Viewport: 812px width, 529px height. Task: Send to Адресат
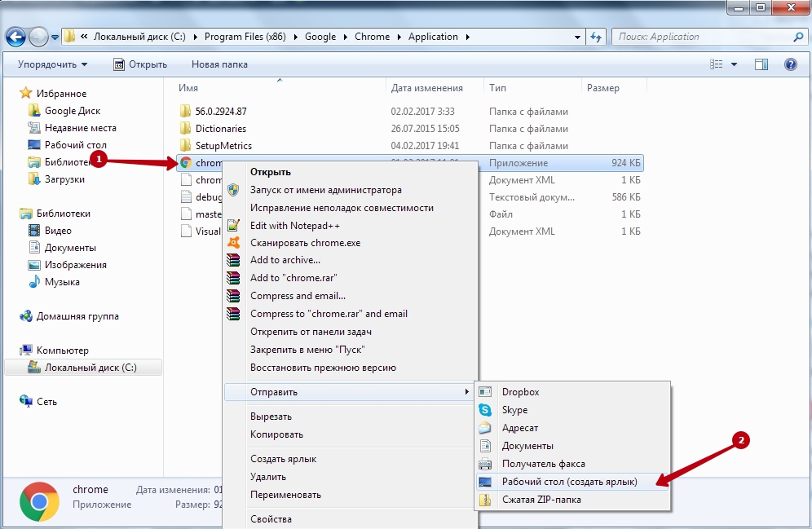pyautogui.click(x=573, y=428)
